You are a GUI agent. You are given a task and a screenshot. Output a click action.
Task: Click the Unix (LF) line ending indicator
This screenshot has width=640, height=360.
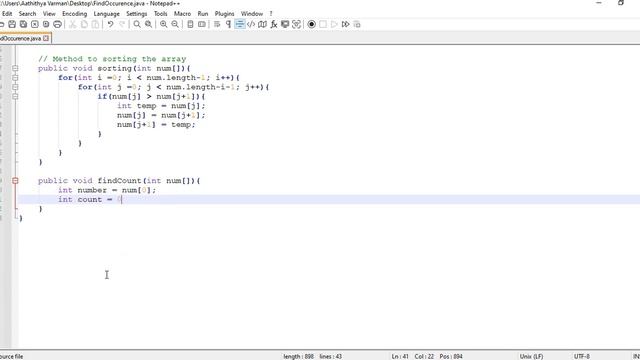tap(531, 356)
